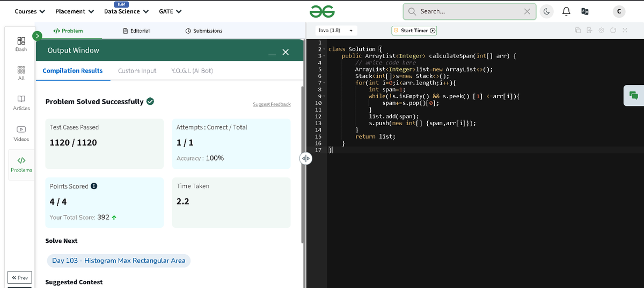This screenshot has height=288, width=644.
Task: Click the import code icon in editor toolbar
Action: pyautogui.click(x=589, y=31)
